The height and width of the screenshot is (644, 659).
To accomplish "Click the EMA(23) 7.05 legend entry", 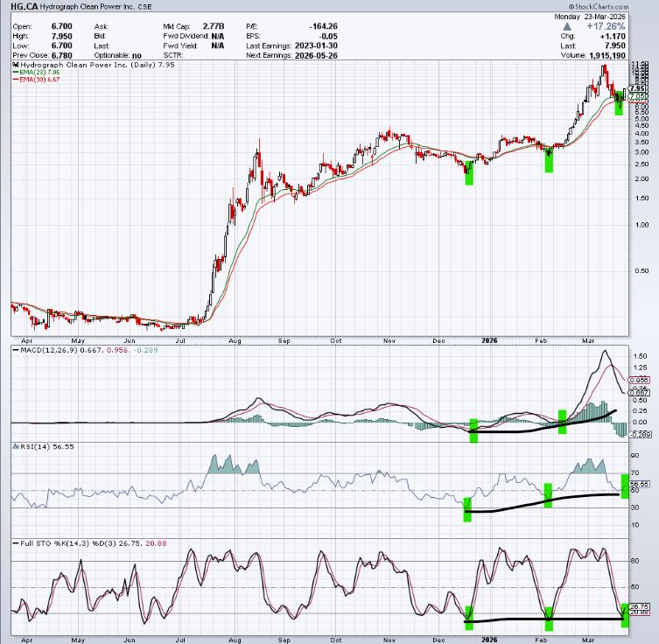I will pyautogui.click(x=39, y=73).
